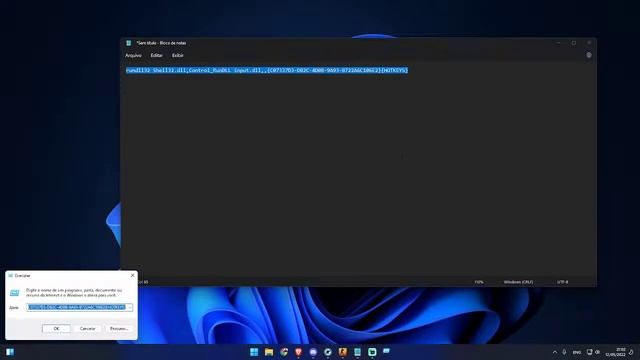Click the Windows (CRLF) status bar entry
This screenshot has height=360, width=640.
coord(518,282)
